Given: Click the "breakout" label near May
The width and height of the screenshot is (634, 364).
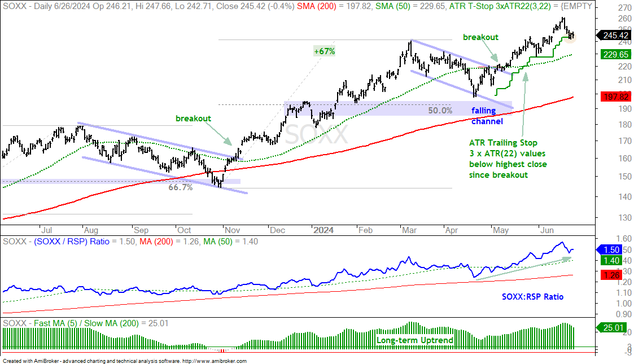Looking at the screenshot, I should (x=480, y=37).
